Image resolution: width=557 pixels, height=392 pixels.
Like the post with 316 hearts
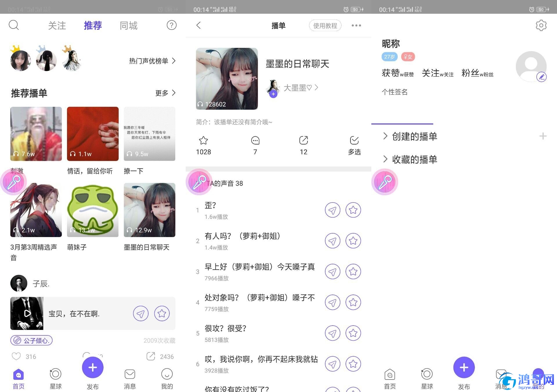click(x=16, y=356)
